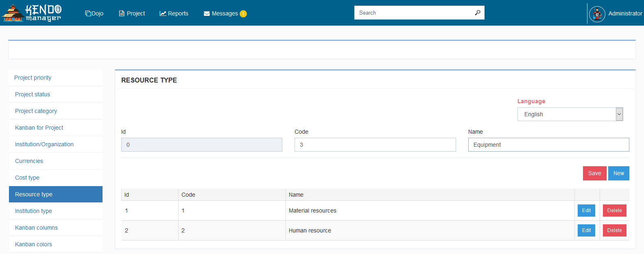Viewport: 644px width, 254px height.
Task: Open Kanban columns in sidebar
Action: (x=56, y=228)
